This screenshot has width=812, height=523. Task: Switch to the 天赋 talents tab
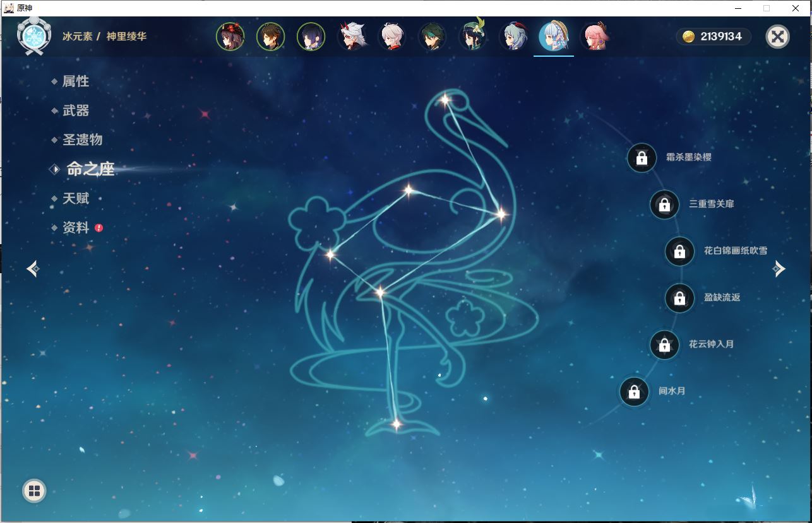click(x=75, y=198)
